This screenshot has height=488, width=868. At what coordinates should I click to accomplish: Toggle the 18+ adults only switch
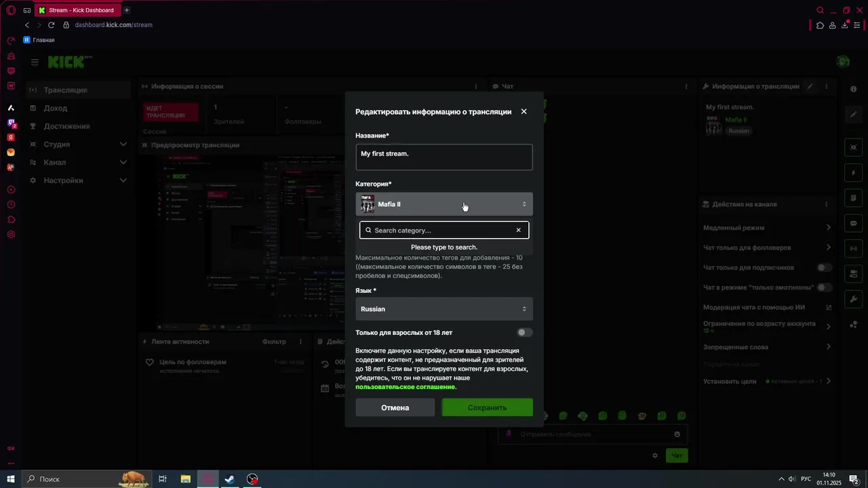pos(525,333)
